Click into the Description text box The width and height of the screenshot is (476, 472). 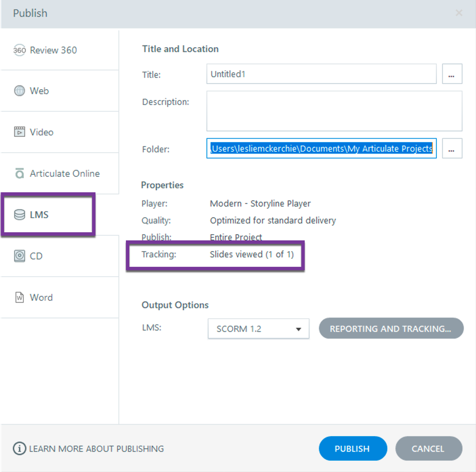pos(334,111)
